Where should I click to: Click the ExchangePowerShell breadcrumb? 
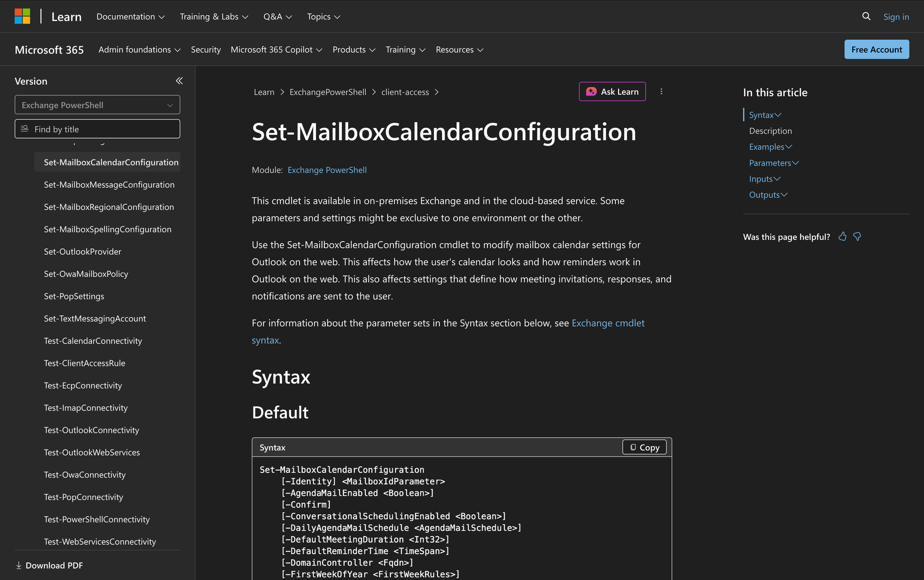pos(328,92)
